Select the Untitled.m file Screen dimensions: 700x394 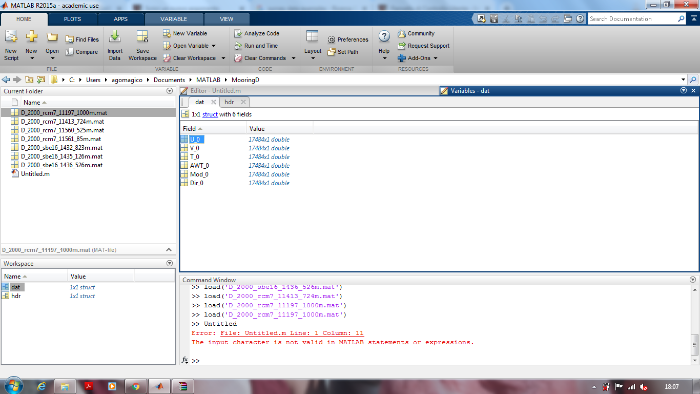(x=35, y=174)
